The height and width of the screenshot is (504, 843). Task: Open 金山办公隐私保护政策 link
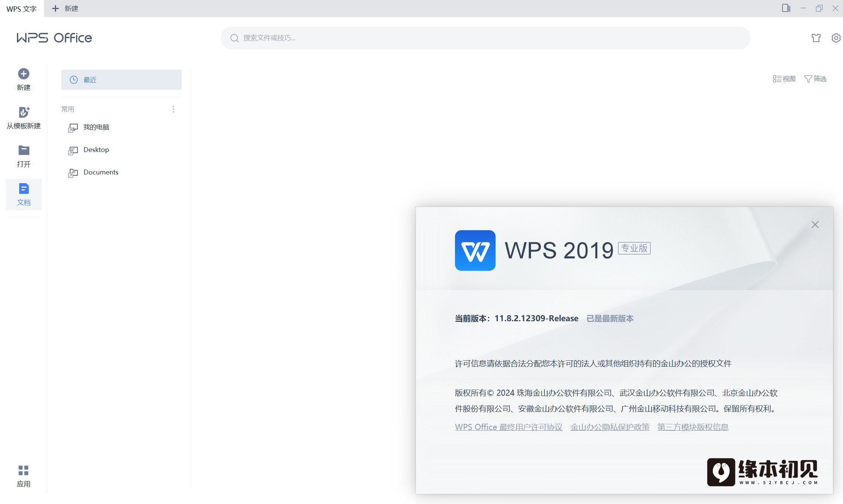coord(610,427)
